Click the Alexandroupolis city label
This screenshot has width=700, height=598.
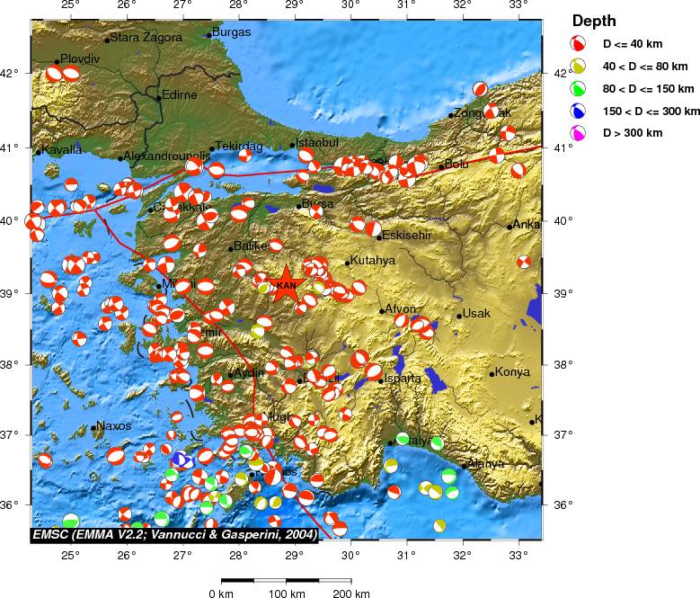[167, 156]
